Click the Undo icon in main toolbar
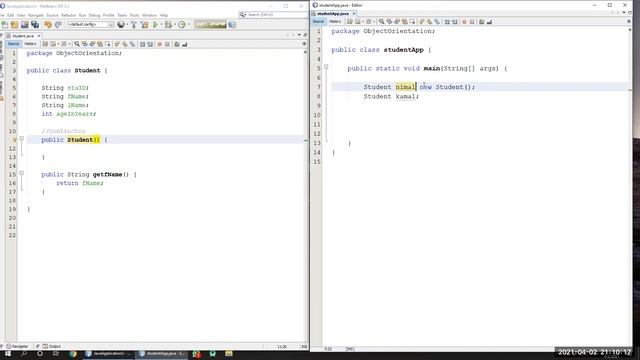 click(48, 25)
